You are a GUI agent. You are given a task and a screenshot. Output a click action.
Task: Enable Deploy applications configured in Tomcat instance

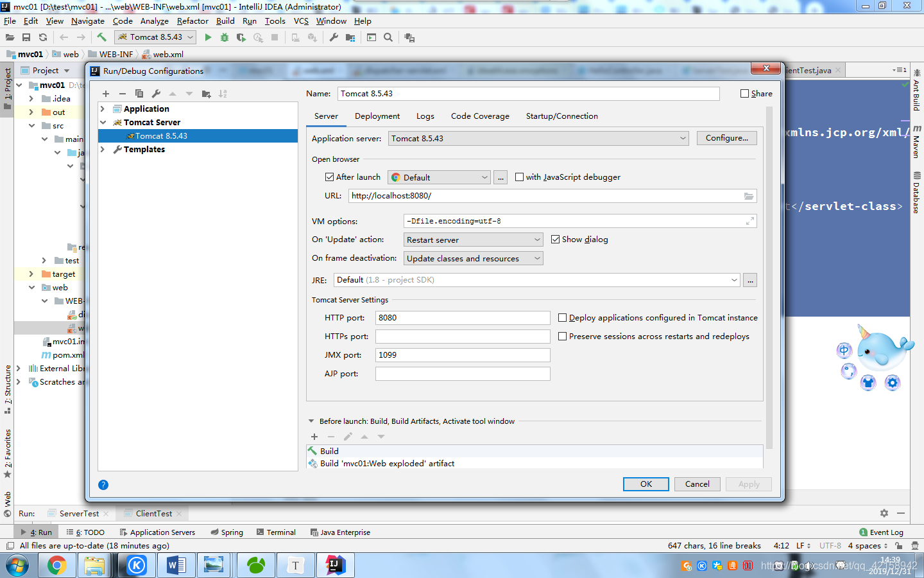[563, 318]
